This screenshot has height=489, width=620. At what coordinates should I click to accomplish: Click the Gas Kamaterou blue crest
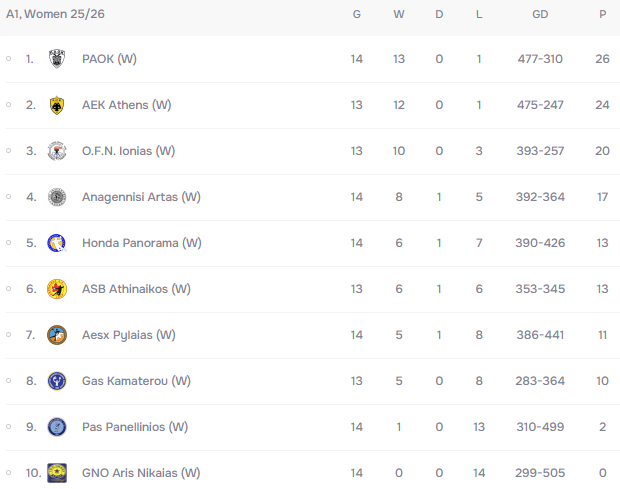coord(57,381)
